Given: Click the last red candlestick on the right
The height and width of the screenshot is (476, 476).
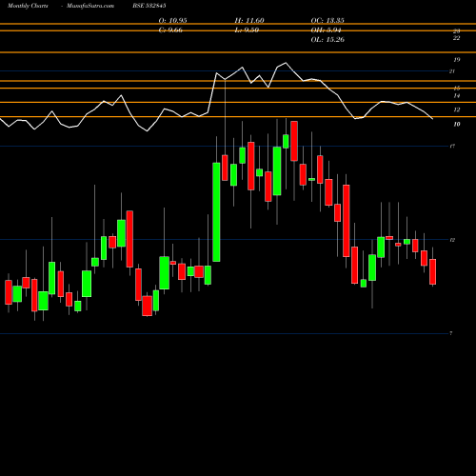Looking at the screenshot, I should 432,271.
